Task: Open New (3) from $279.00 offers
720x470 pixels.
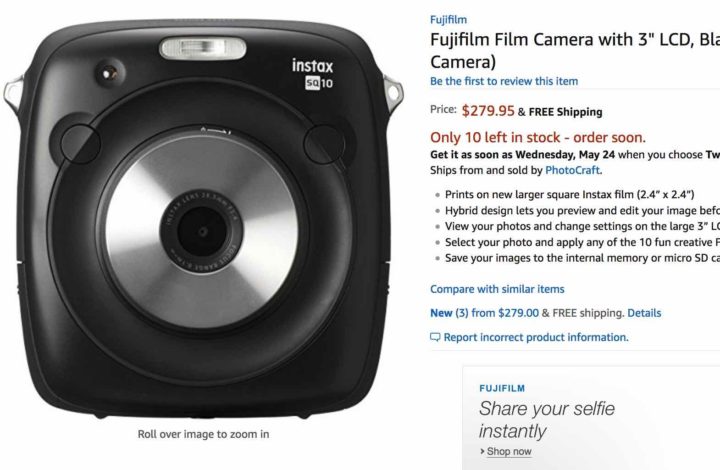Action: 484,313
